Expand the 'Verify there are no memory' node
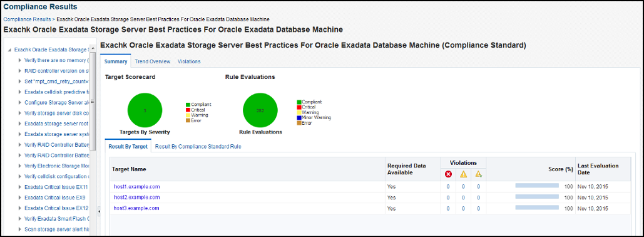The width and height of the screenshot is (644, 237). [20, 60]
